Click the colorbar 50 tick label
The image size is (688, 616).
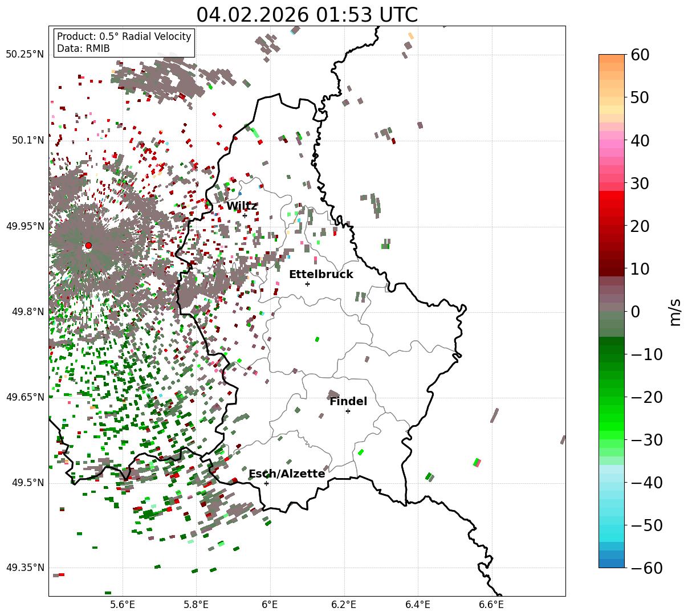640,97
